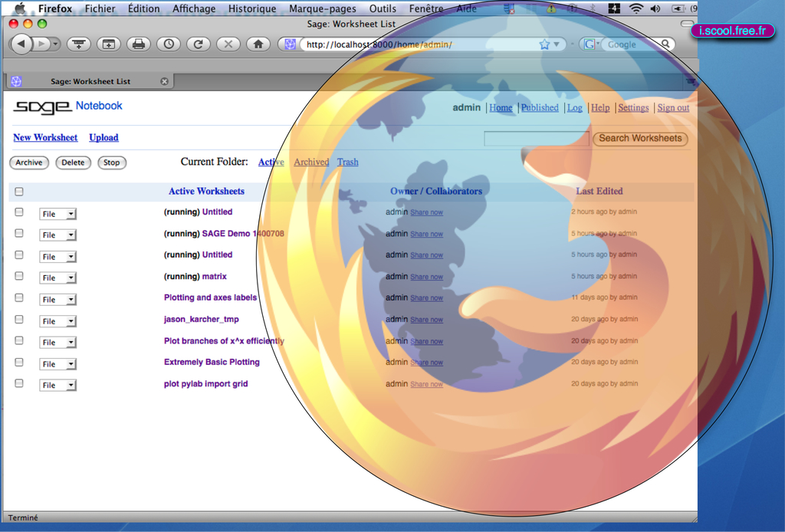Open the Affichage menu

194,8
